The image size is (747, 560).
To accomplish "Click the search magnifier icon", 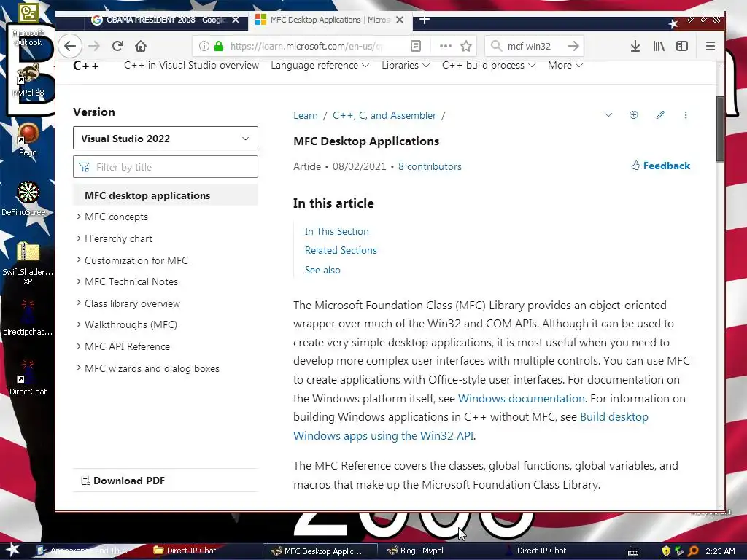I will 496,46.
